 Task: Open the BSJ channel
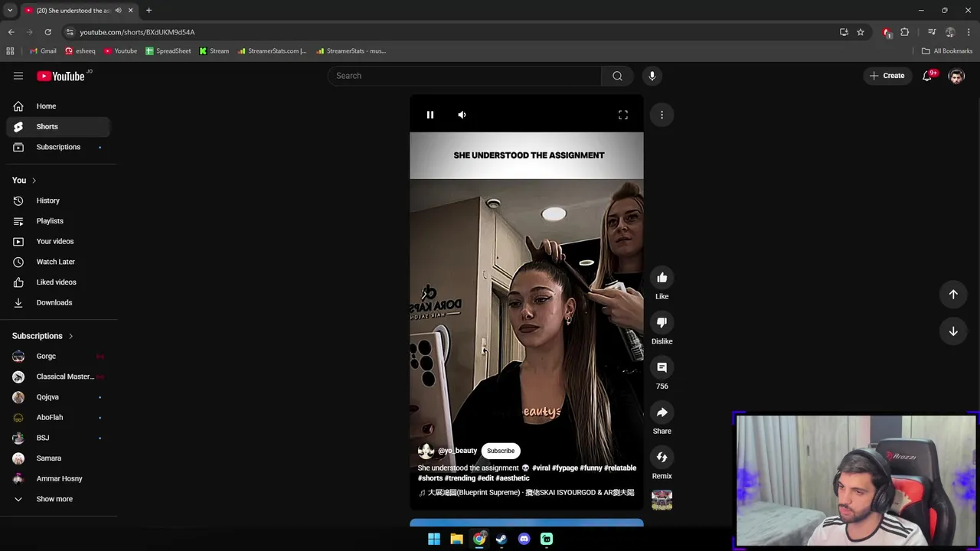(58, 438)
